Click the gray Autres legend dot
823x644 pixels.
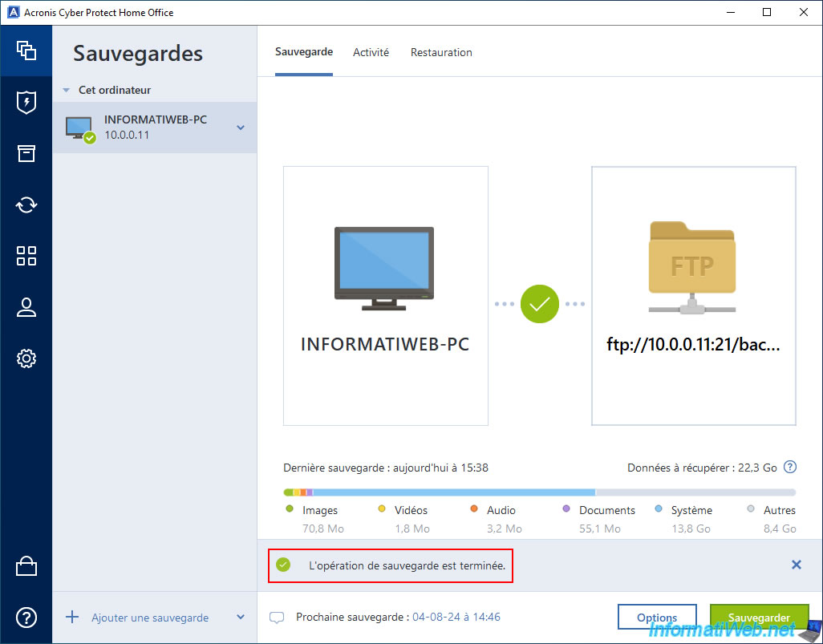751,508
